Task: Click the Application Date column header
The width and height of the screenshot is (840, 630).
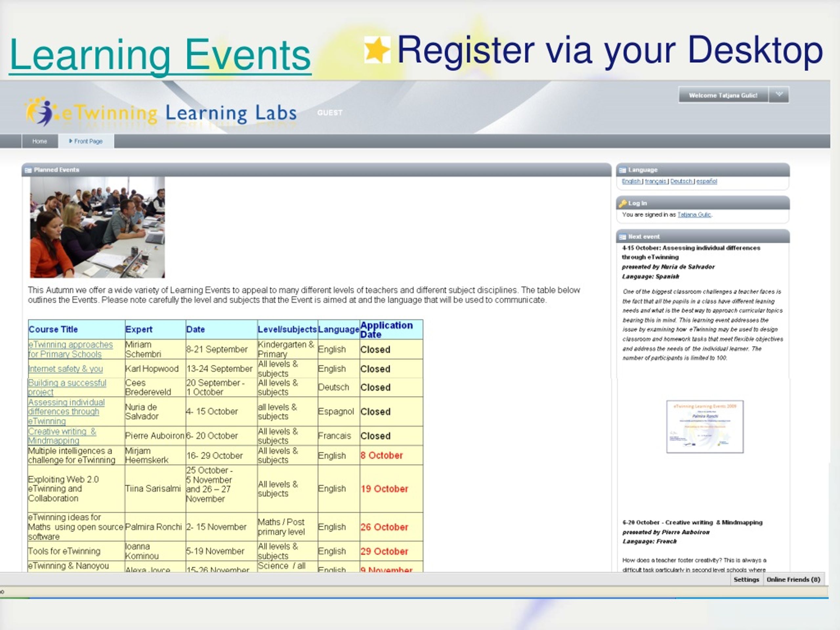Action: 391,330
